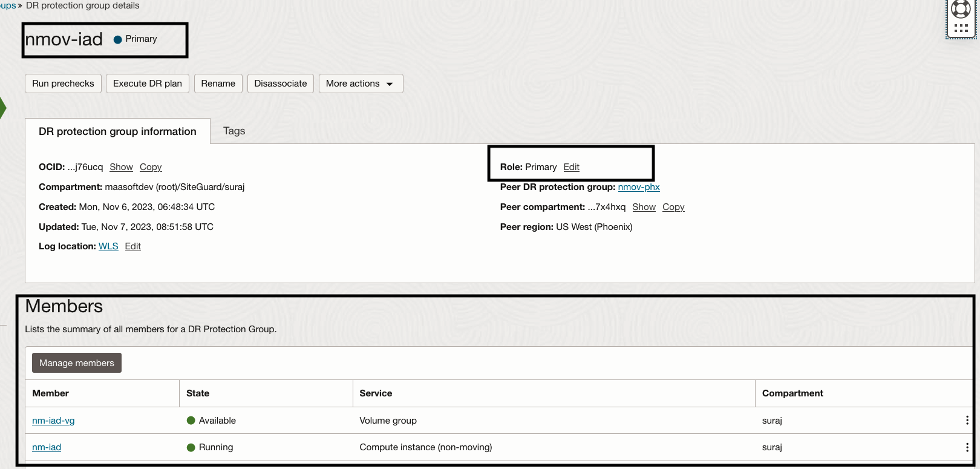Open the WLS log location link

click(x=108, y=246)
